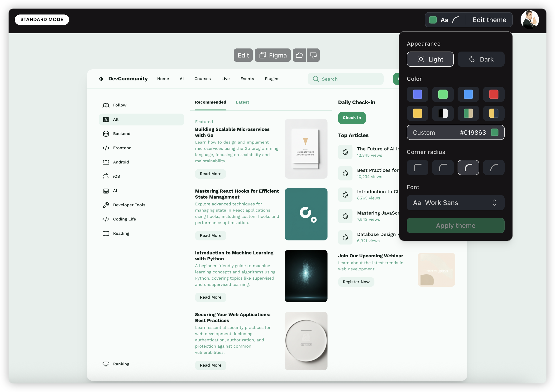Image resolution: width=555 pixels, height=392 pixels.
Task: Click the DevCommunity diamond logo icon
Action: pos(101,79)
